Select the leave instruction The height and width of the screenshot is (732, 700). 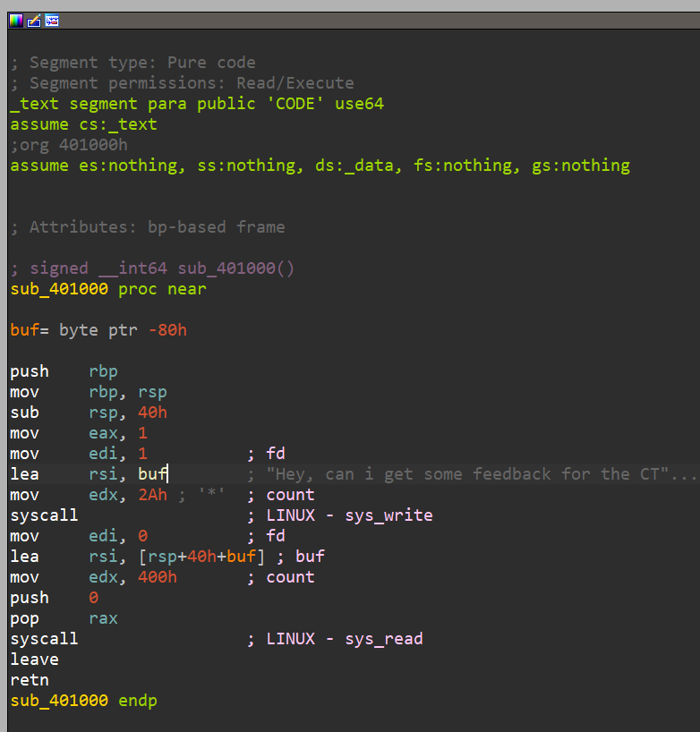[34, 660]
